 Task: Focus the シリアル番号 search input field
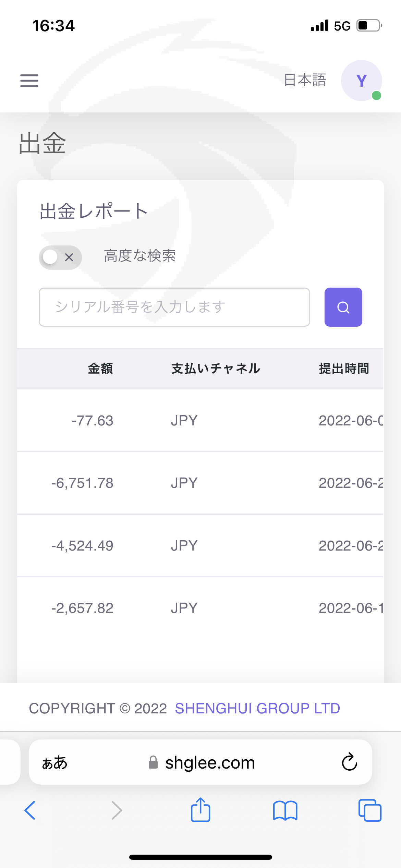(x=174, y=307)
